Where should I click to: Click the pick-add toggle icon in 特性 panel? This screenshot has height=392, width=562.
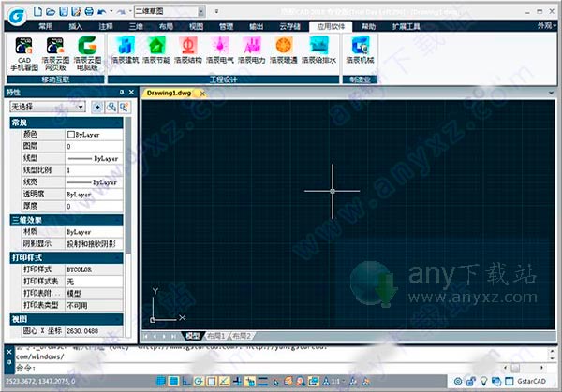[97, 107]
